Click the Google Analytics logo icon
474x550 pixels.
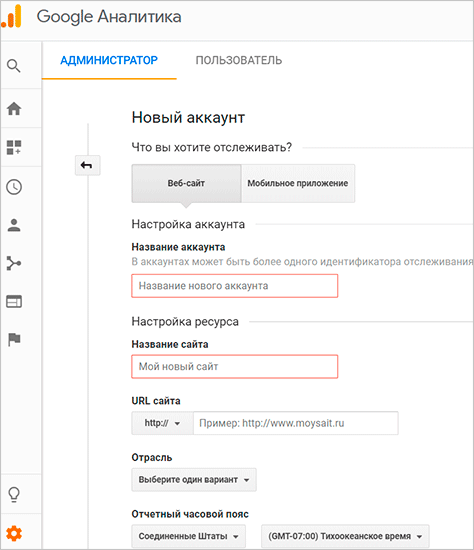point(11,15)
